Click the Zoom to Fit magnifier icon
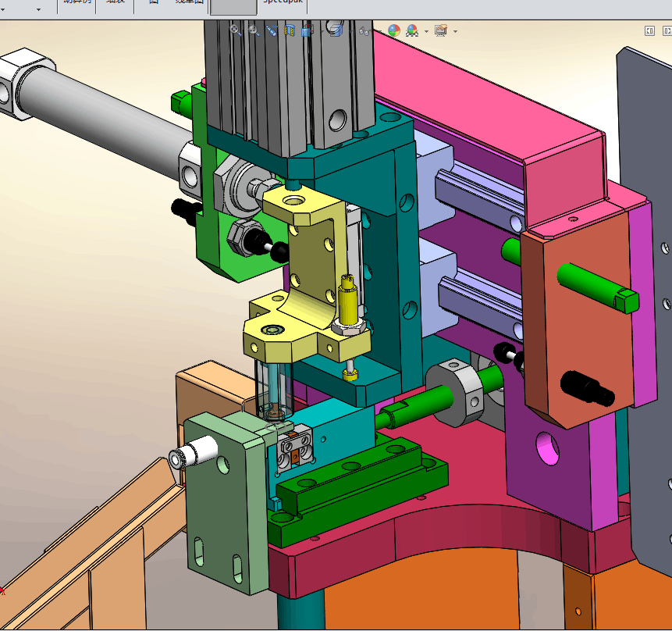Viewport: 672px width, 631px height. [x=235, y=30]
